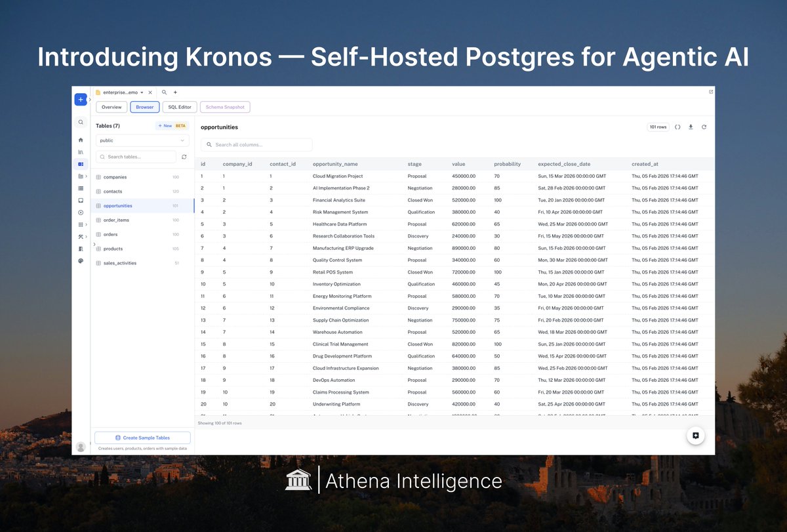Click the 101 rows badge

point(658,127)
